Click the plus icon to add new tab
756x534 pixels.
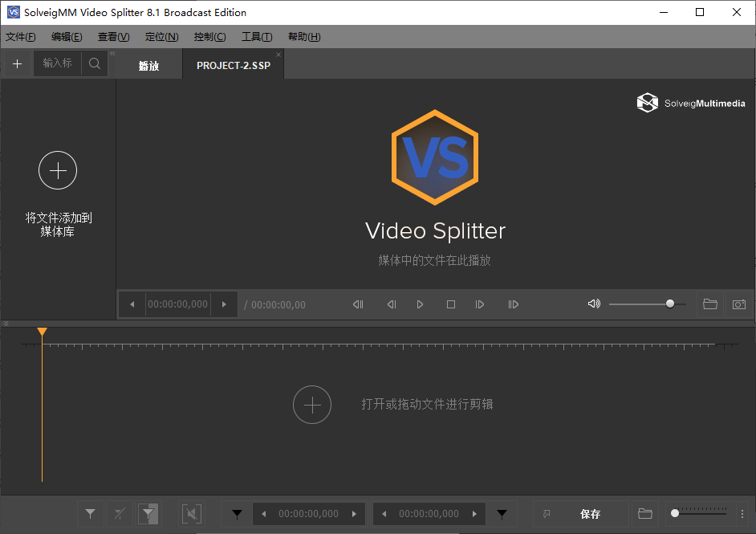click(x=17, y=63)
